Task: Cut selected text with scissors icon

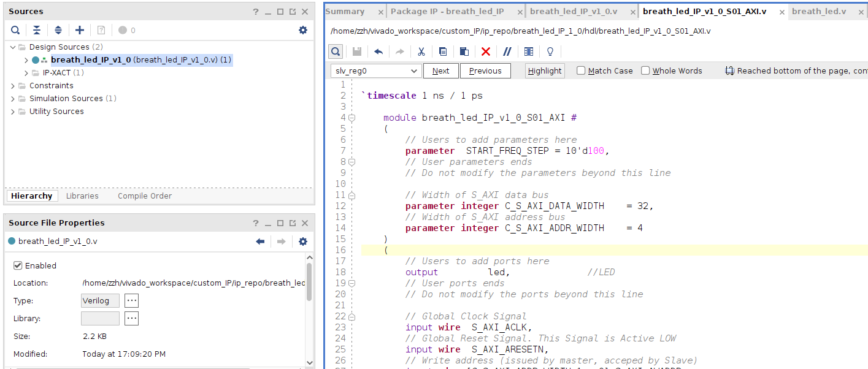Action: click(421, 51)
